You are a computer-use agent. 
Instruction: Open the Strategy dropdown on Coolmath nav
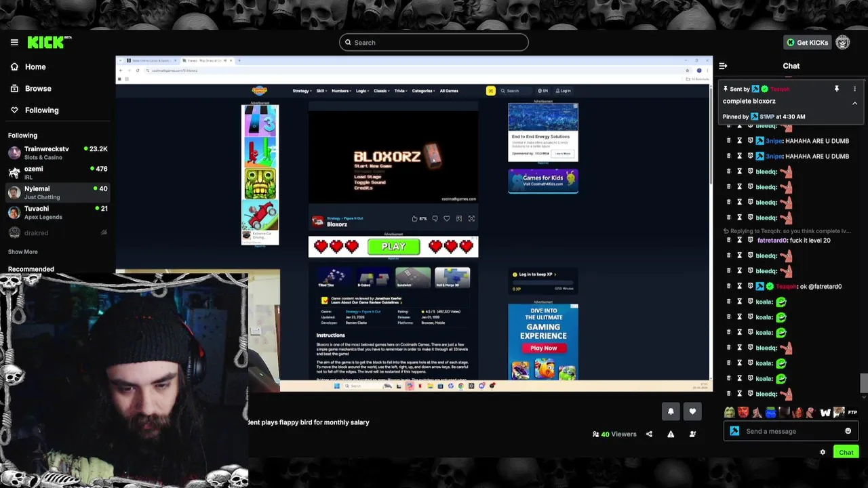coord(302,91)
